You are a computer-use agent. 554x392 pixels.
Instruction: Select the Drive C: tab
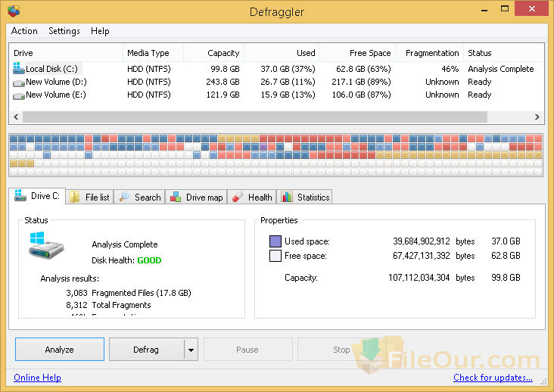[37, 196]
